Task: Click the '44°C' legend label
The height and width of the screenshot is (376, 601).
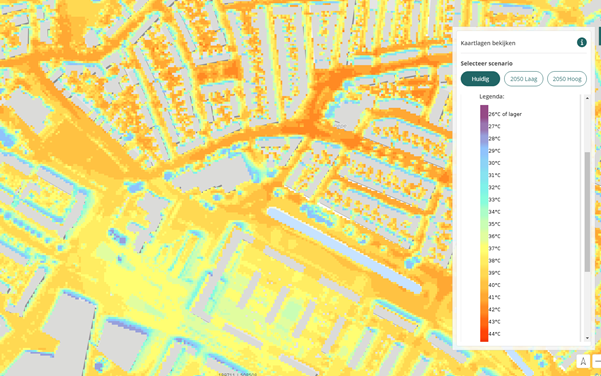Action: (x=494, y=334)
